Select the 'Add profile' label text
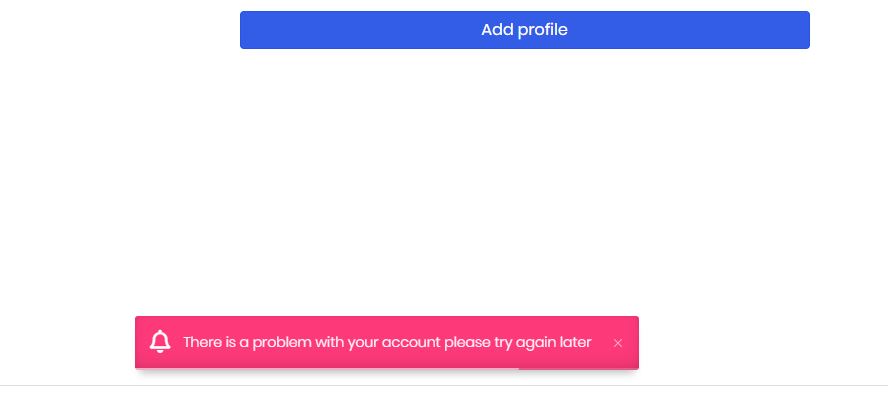The height and width of the screenshot is (403, 888). [x=524, y=30]
